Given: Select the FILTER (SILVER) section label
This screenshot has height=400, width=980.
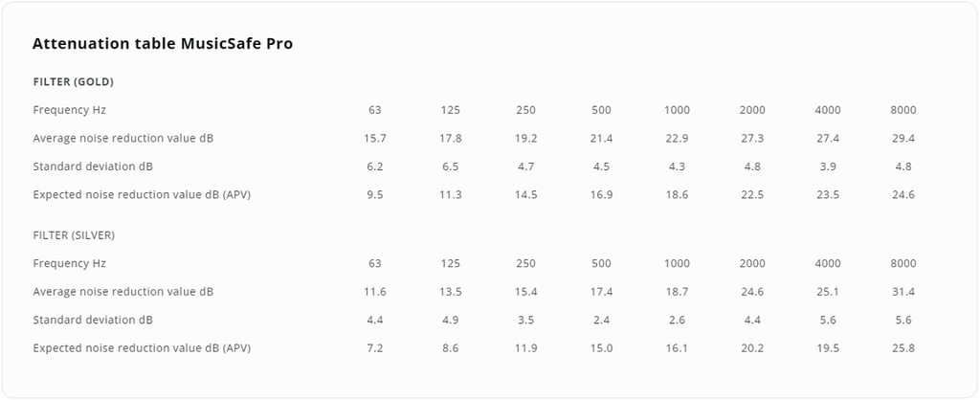Looking at the screenshot, I should 74,235.
